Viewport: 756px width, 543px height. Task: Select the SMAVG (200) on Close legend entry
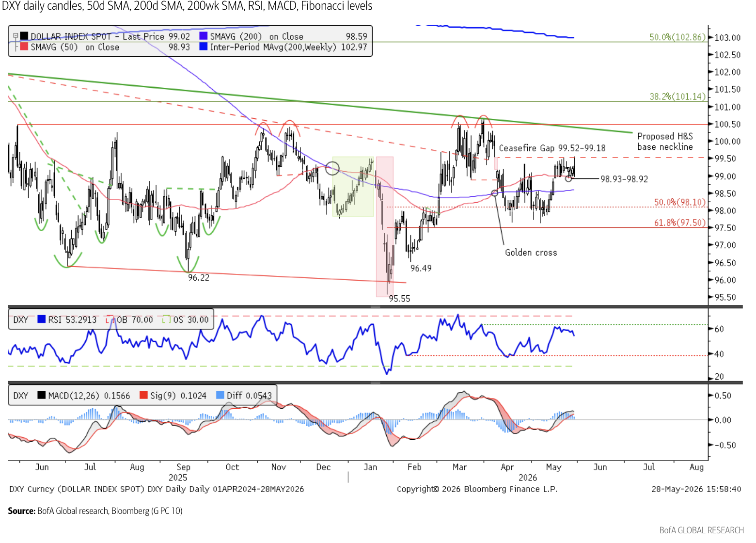click(289, 36)
